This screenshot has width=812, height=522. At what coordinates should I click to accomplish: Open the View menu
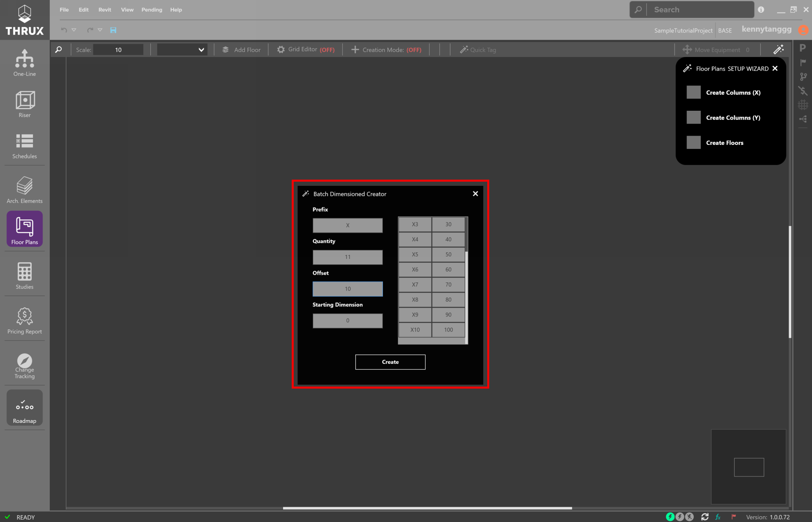coord(127,10)
